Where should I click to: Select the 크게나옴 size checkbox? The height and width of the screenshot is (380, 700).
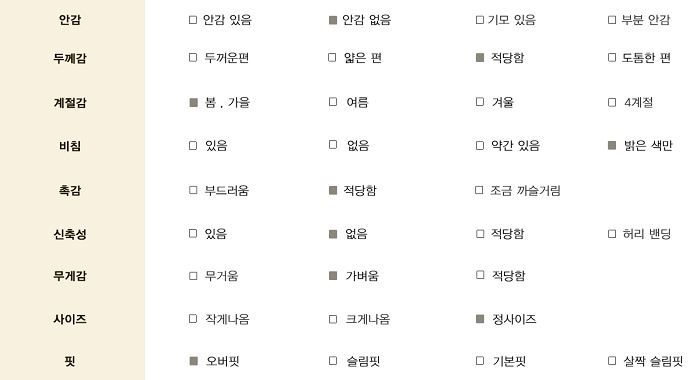[333, 319]
